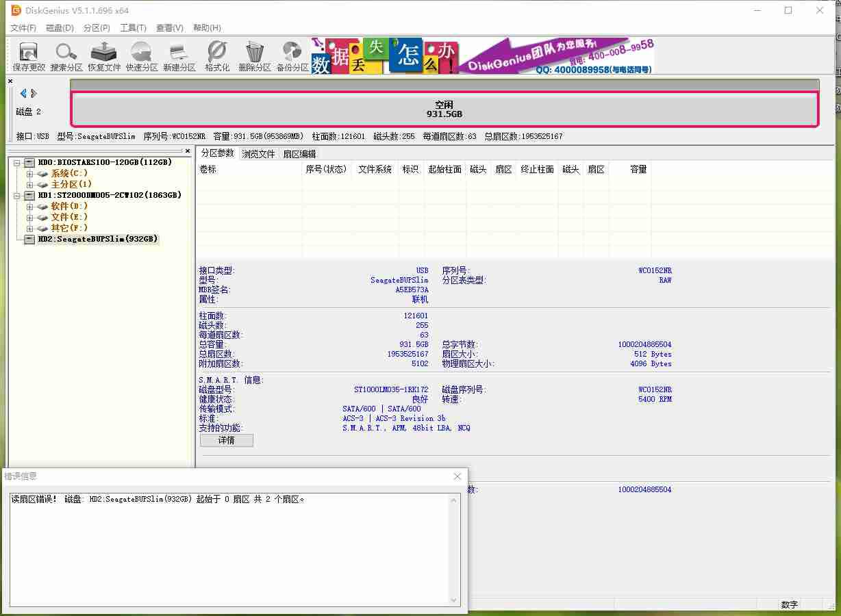Click the DiskGenius advertisement banner

[x=483, y=55]
